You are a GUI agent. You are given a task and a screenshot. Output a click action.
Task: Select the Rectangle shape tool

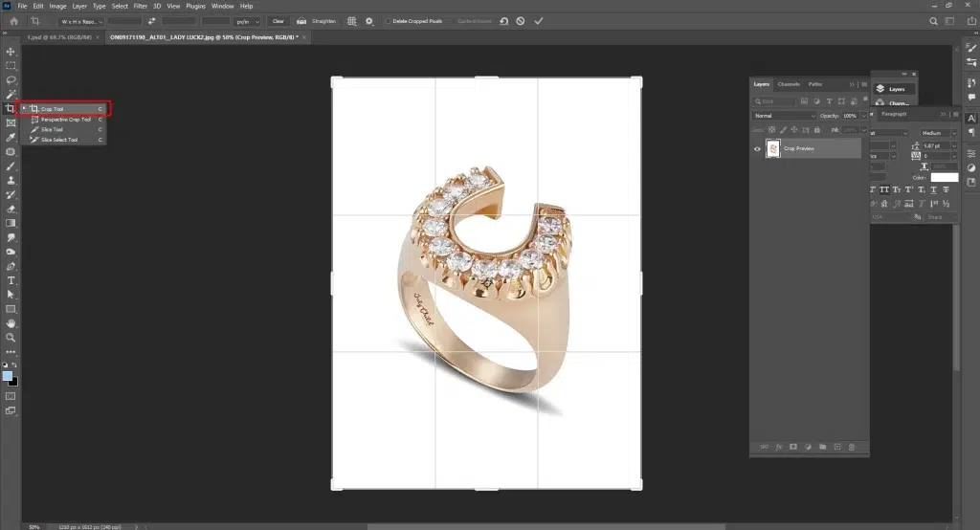(11, 309)
